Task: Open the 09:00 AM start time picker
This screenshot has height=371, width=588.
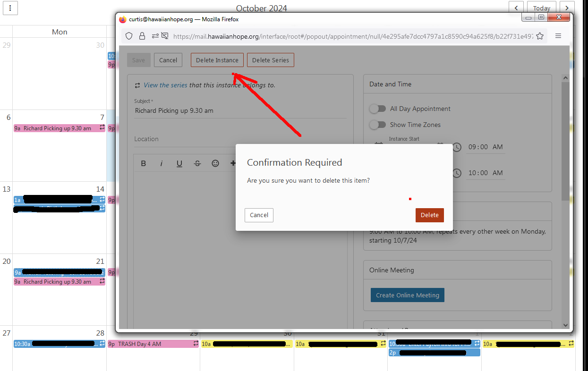Action: coord(485,147)
